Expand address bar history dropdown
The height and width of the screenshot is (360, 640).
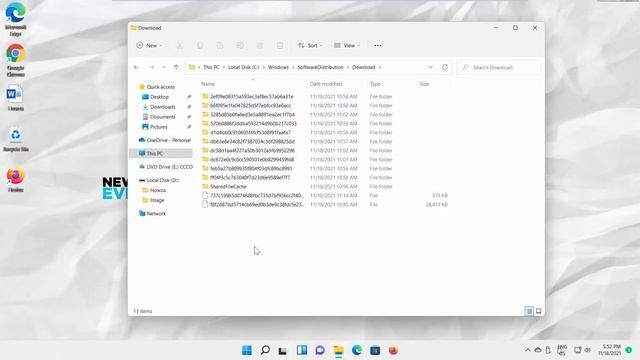(430, 67)
